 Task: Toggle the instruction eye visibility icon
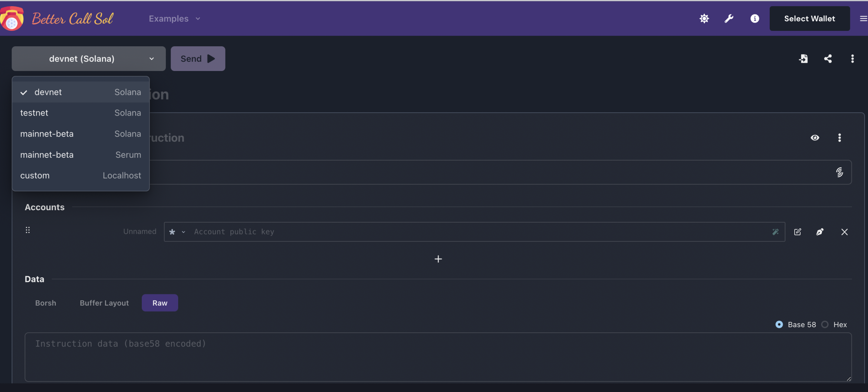pos(815,138)
